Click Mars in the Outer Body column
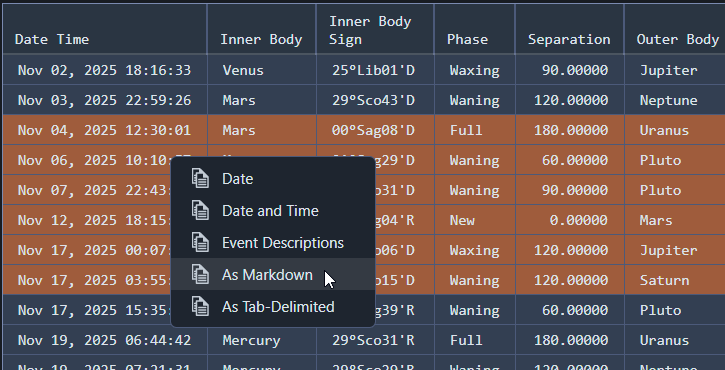 (x=675, y=220)
